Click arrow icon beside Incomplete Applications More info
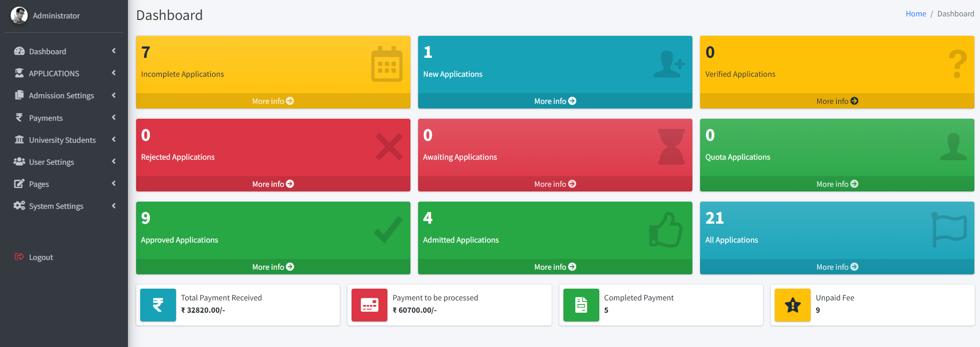980x347 pixels. coord(290,101)
